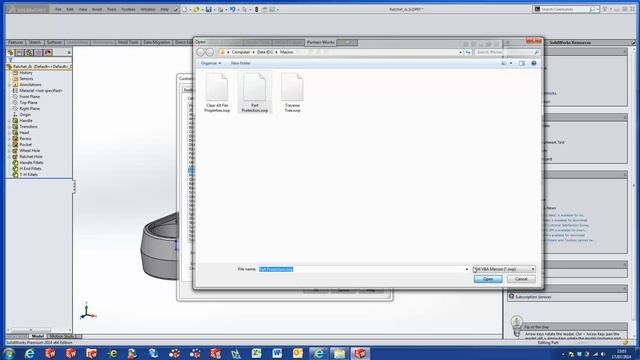Image resolution: width=640 pixels, height=360 pixels.
Task: Open the DimXpertManager tab icon
Action: click(38, 53)
